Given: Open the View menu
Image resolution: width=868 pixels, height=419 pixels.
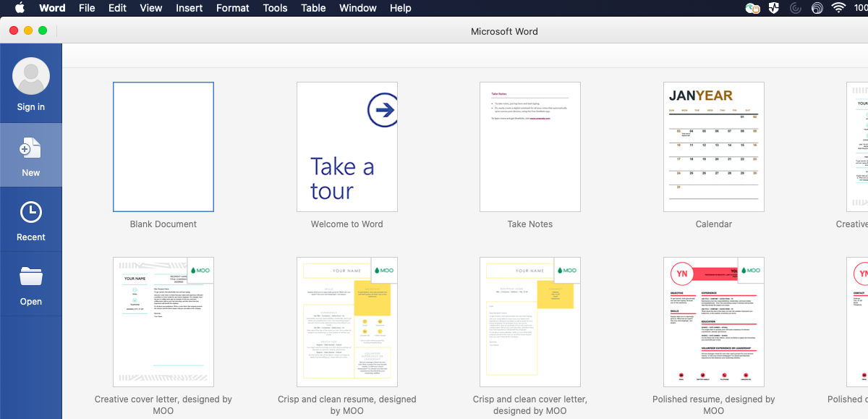Looking at the screenshot, I should tap(151, 8).
